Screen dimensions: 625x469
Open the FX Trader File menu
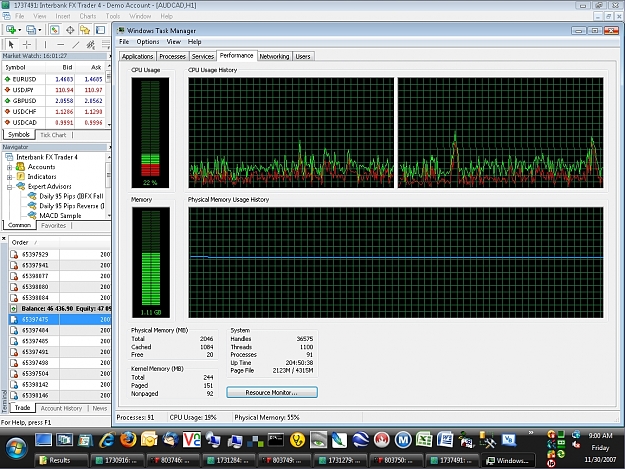pyautogui.click(x=20, y=16)
